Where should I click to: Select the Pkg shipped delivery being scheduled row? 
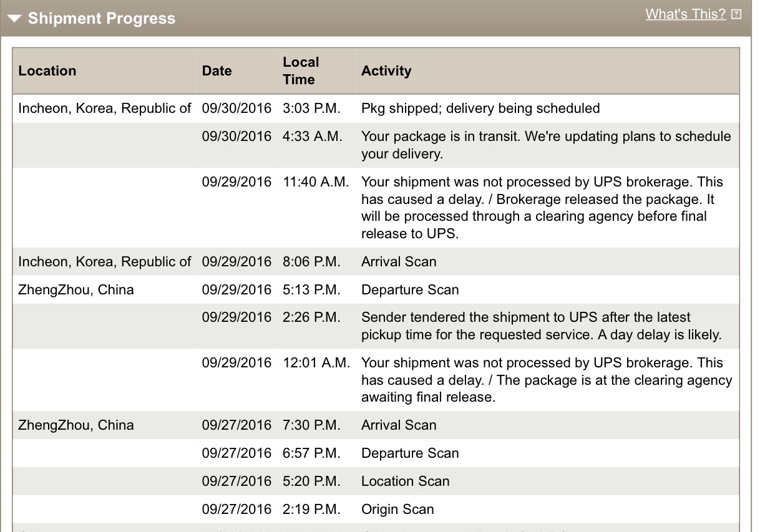(376, 109)
